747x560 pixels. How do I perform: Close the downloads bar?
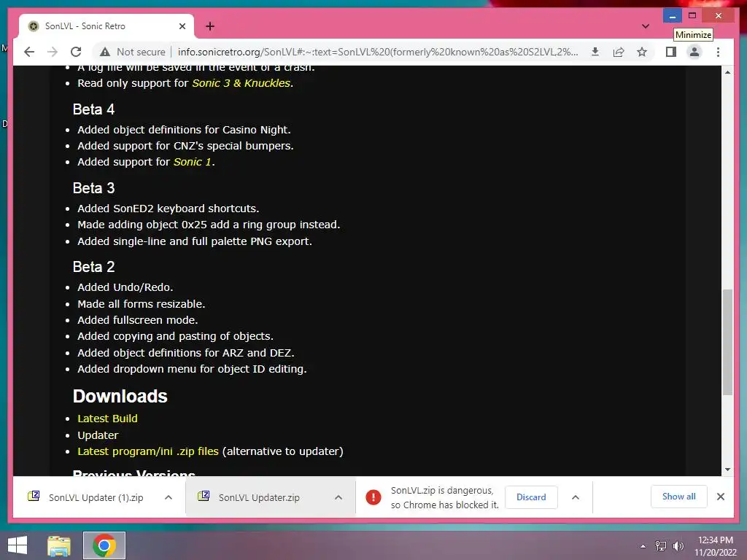click(x=720, y=497)
